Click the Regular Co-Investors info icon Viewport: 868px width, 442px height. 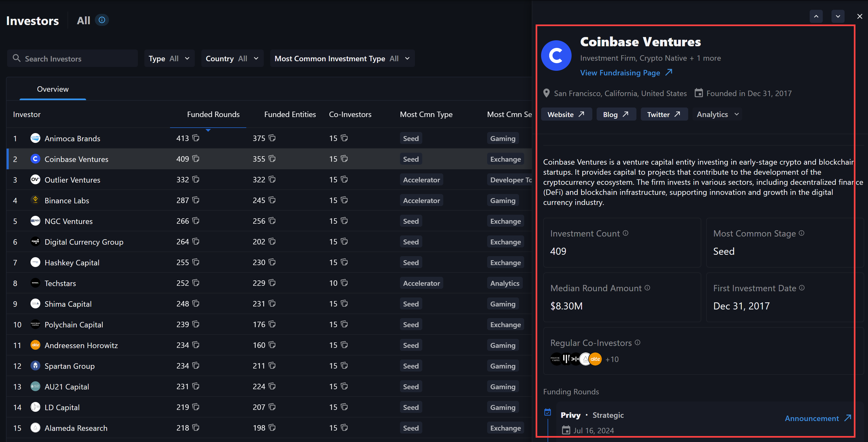(x=638, y=342)
